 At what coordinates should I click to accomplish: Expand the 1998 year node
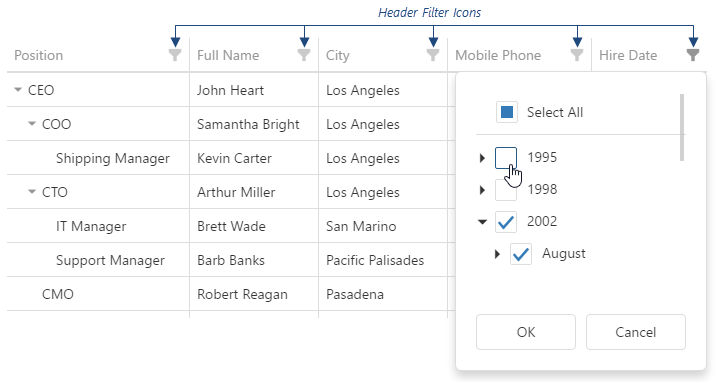click(x=482, y=190)
